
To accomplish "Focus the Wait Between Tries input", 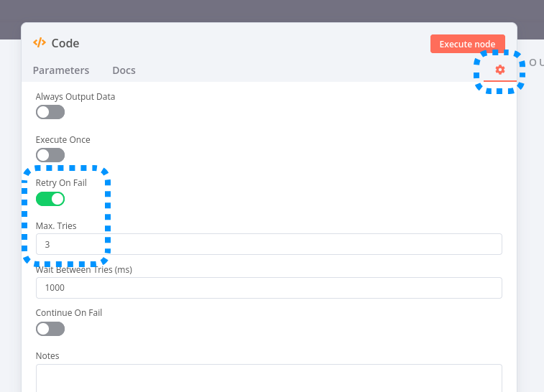I will tap(269, 288).
